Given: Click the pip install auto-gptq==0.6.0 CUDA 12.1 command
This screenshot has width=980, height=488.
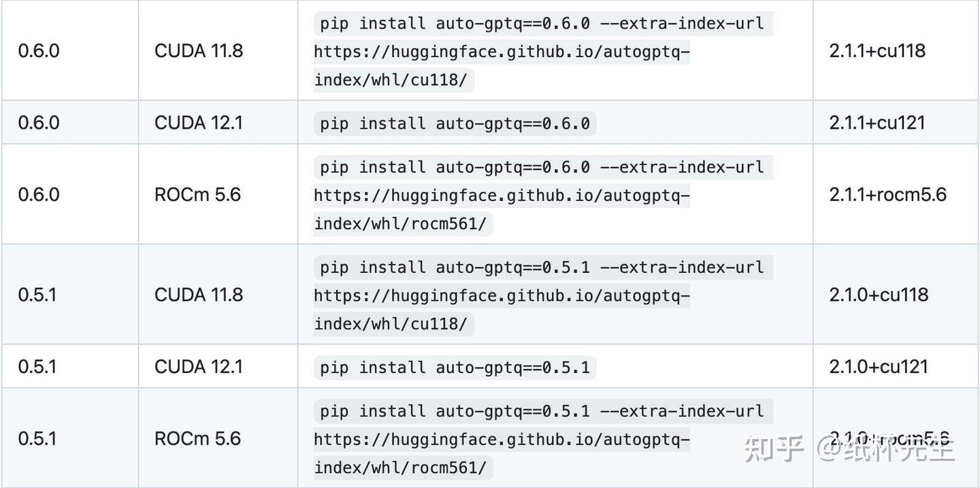Looking at the screenshot, I should (x=455, y=123).
